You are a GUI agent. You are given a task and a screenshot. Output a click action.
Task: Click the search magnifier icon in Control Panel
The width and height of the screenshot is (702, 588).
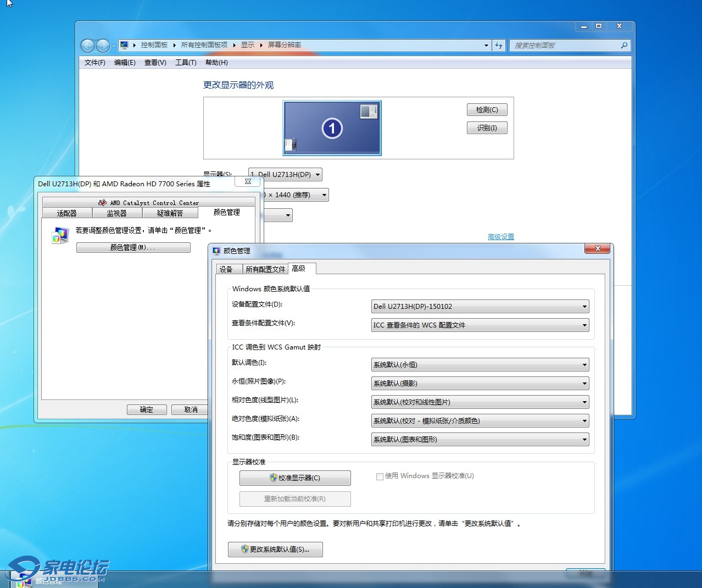click(624, 46)
